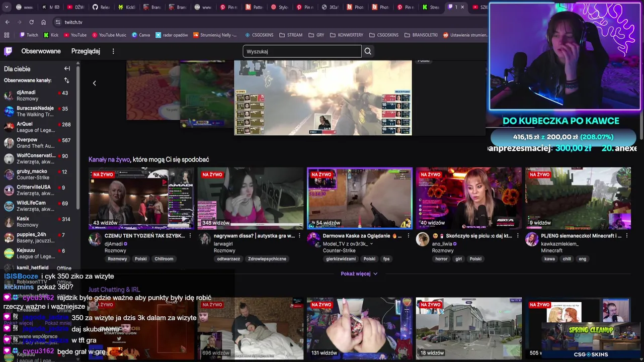This screenshot has width=644, height=362.
Task: Close the active Twitch browser tab
Action: [x=462, y=7]
